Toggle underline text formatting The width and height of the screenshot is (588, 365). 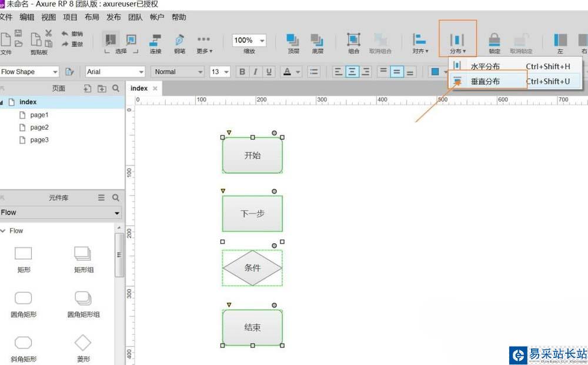click(269, 72)
